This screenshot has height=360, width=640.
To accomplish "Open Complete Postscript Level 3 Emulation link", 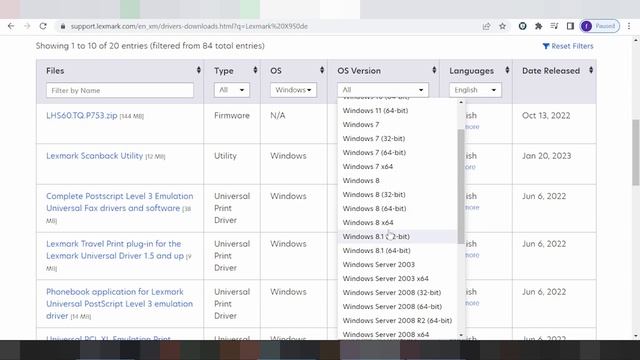I will (x=120, y=202).
